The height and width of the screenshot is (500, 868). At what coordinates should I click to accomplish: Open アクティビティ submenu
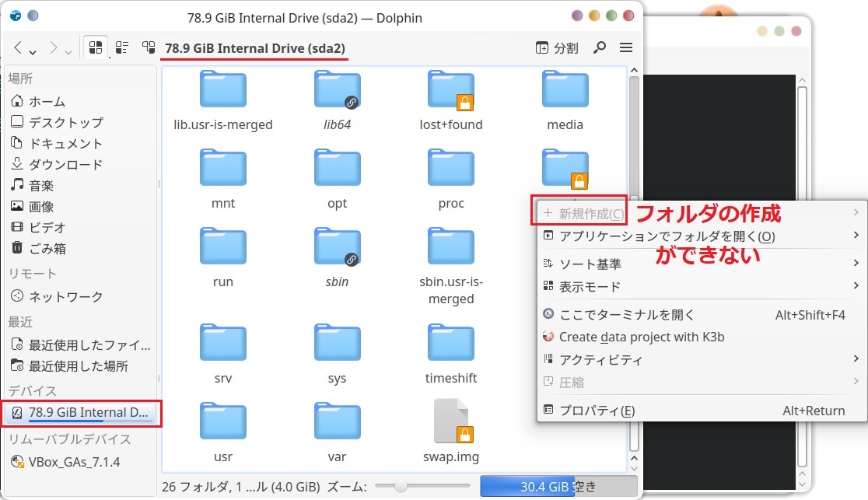coord(702,360)
